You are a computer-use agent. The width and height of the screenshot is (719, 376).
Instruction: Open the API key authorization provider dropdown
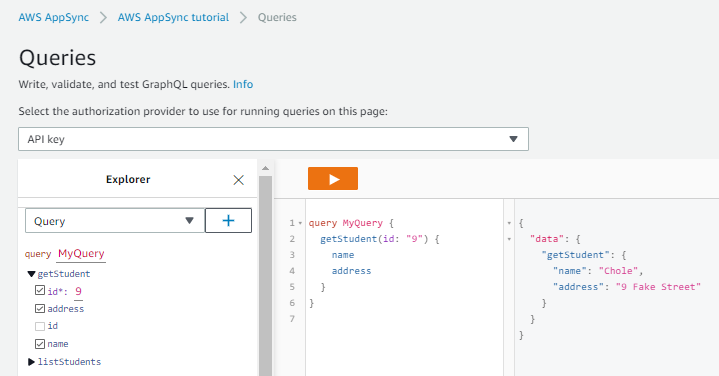[x=273, y=139]
